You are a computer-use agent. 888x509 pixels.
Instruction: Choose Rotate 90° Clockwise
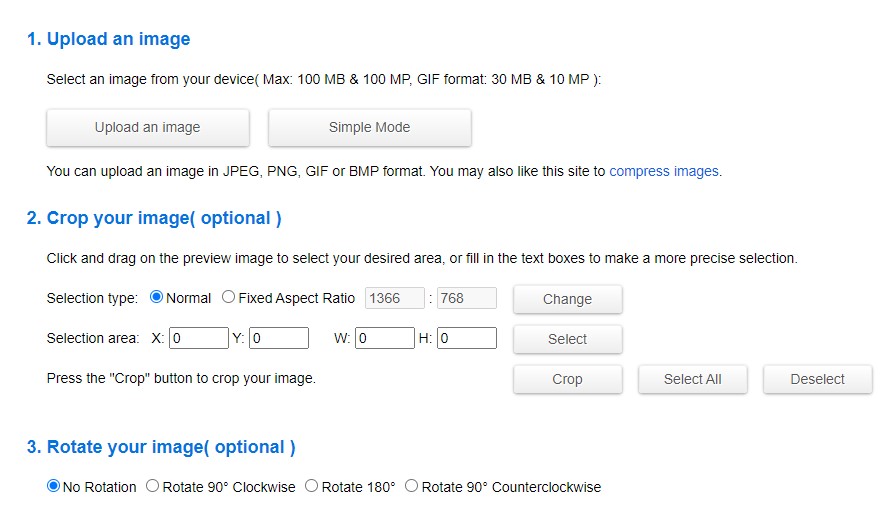(153, 487)
